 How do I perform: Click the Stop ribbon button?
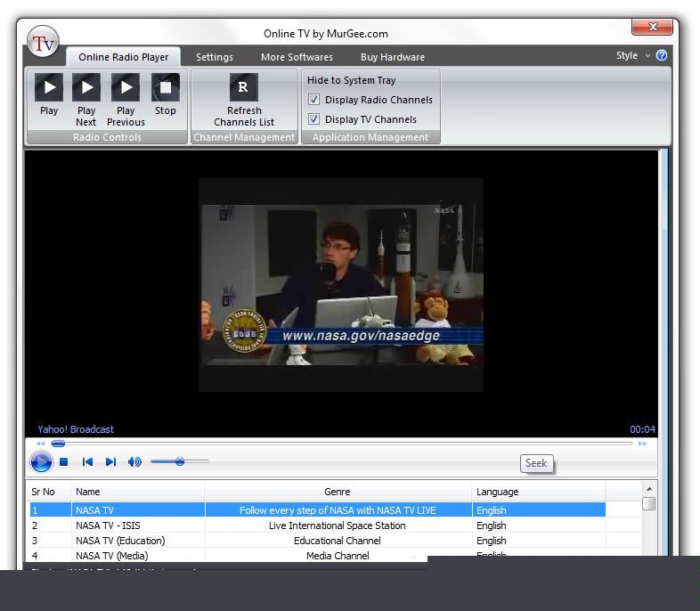click(165, 94)
